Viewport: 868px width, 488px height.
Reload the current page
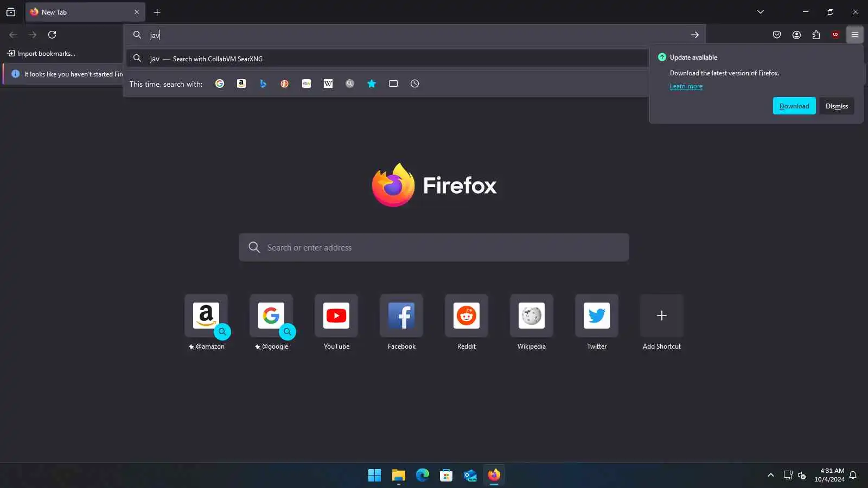click(52, 35)
